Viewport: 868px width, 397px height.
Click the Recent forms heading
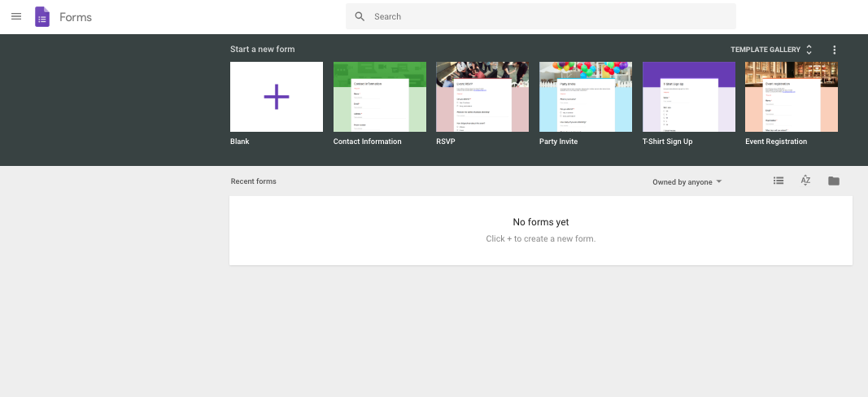point(254,181)
